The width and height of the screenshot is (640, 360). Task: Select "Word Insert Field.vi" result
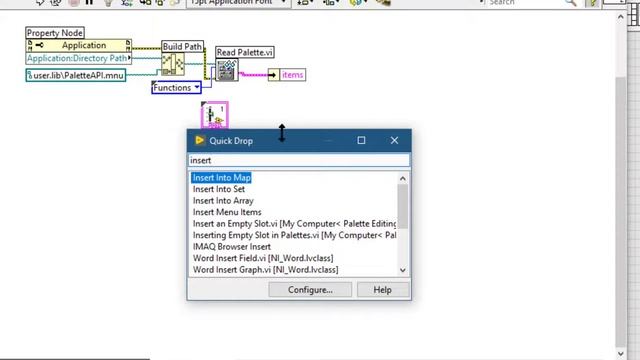pos(263,258)
